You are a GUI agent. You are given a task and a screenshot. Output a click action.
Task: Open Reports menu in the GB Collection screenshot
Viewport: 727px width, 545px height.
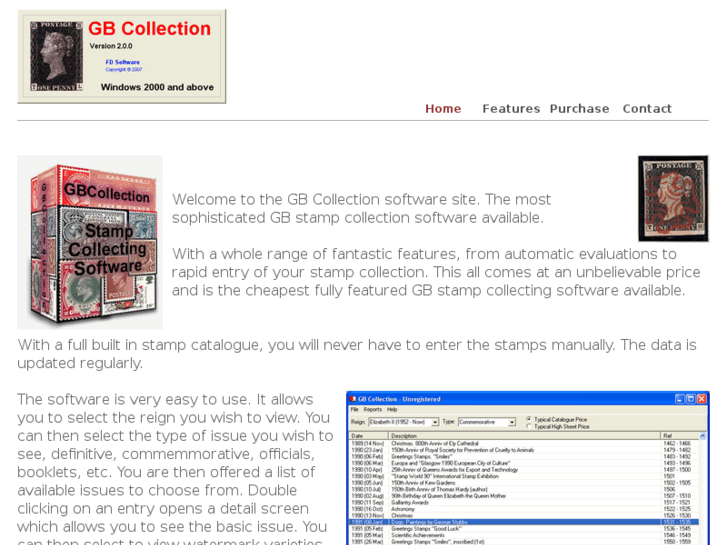point(373,410)
